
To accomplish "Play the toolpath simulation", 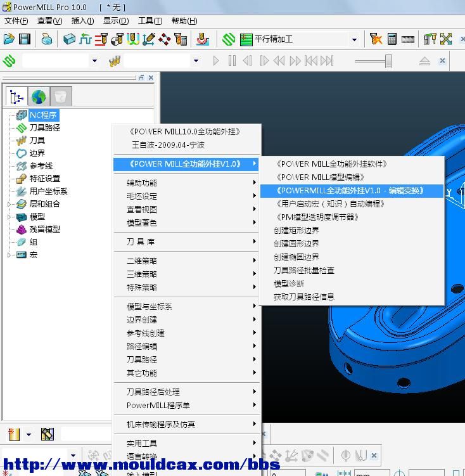I will click(216, 61).
